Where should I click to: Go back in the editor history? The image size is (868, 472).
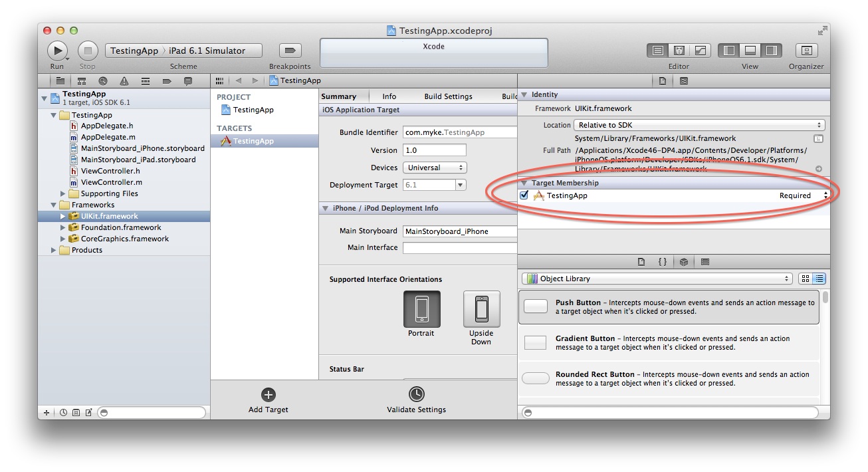[239, 80]
